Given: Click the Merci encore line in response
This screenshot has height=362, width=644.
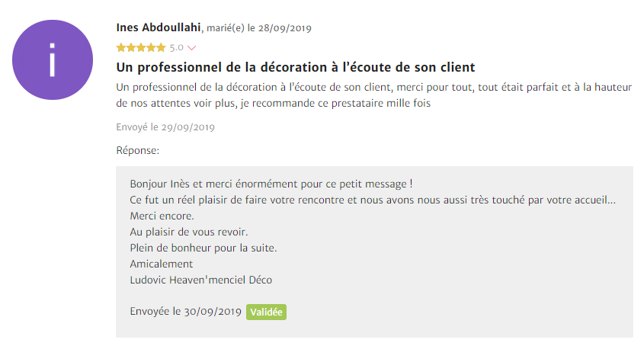Looking at the screenshot, I should tap(162, 216).
